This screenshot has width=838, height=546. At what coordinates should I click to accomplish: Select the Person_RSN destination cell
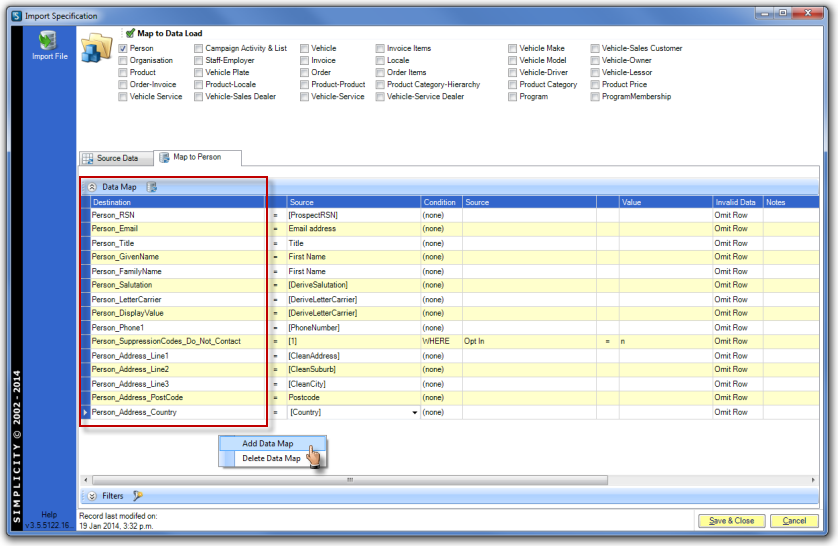pos(177,215)
